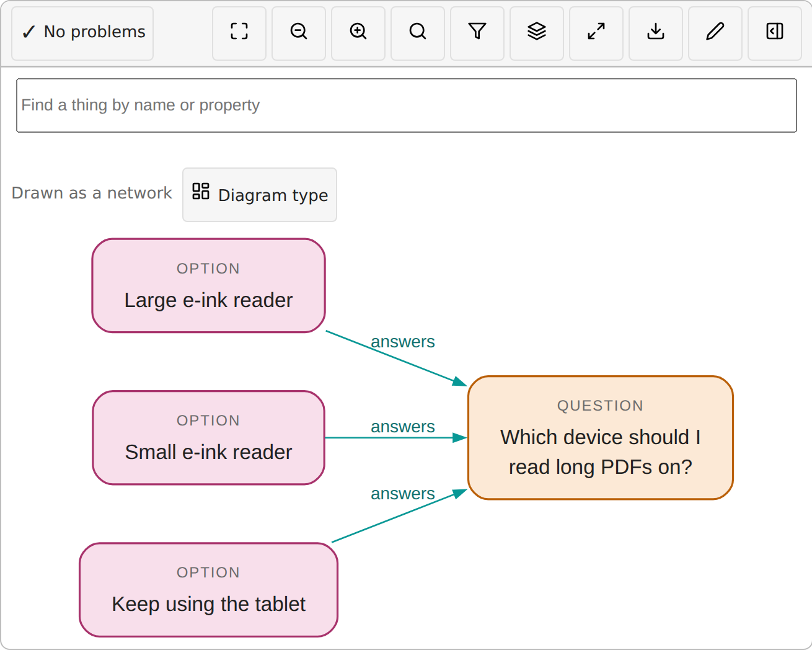Download the diagram
The width and height of the screenshot is (812, 650).
tap(656, 33)
